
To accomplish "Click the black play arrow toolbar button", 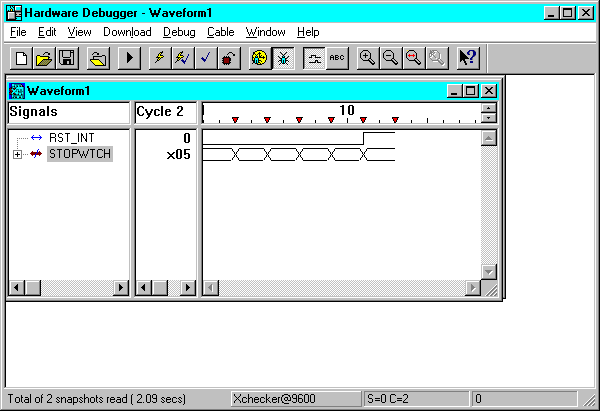I will 129,58.
